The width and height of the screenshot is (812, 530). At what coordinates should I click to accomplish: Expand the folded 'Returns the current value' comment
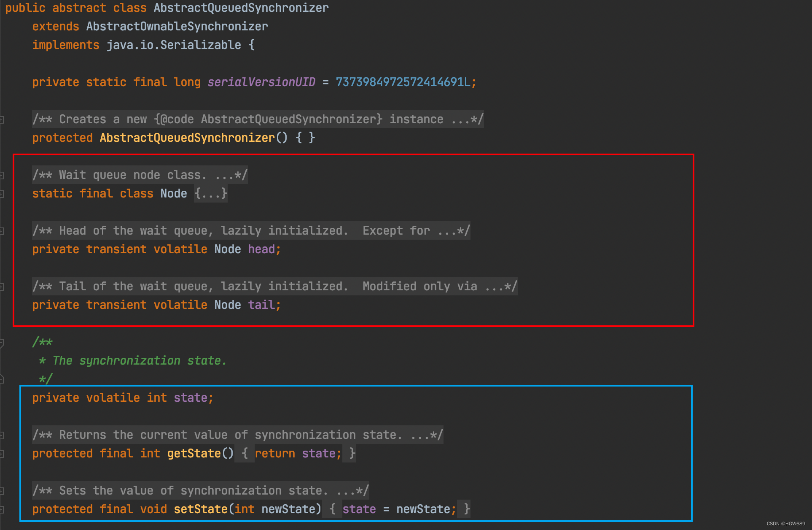pyautogui.click(x=238, y=435)
